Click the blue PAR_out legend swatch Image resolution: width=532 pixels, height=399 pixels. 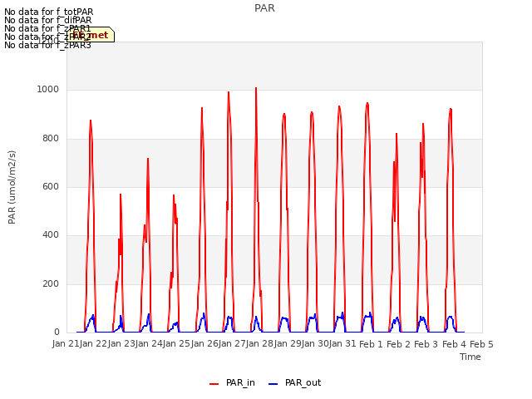(x=273, y=384)
